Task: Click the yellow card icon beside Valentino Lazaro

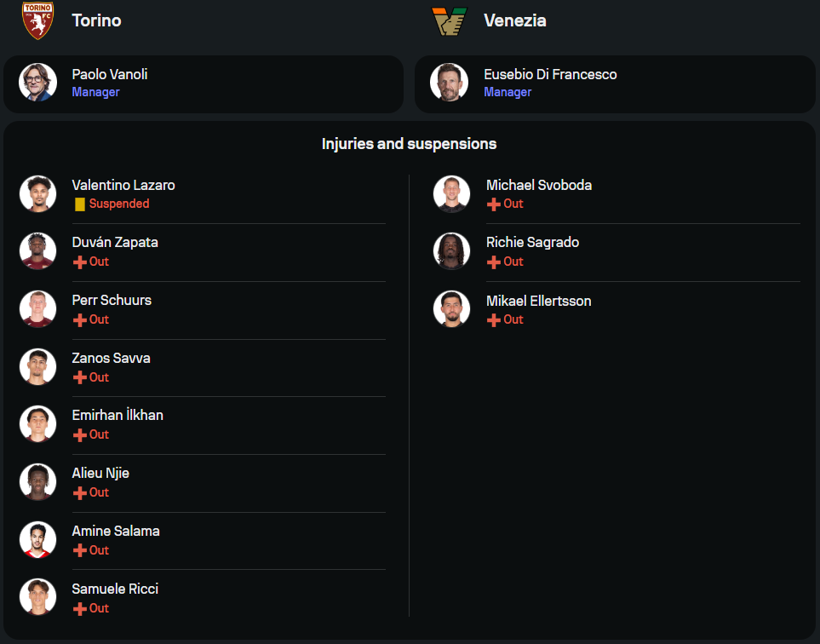Action: coord(80,204)
